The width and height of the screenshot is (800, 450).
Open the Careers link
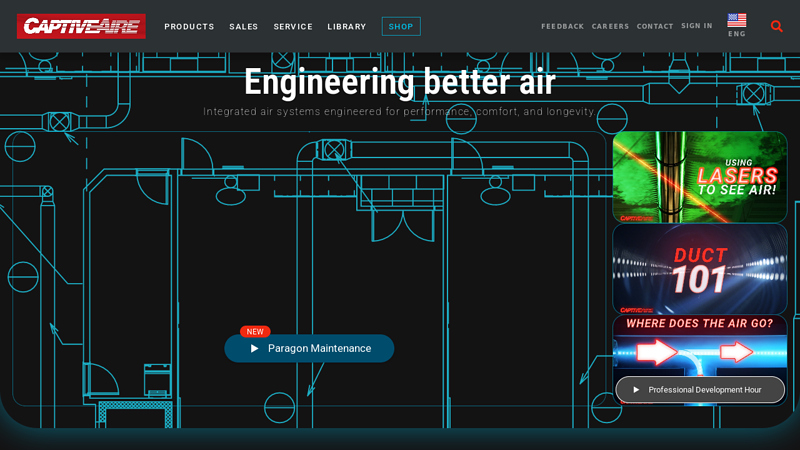(x=610, y=27)
